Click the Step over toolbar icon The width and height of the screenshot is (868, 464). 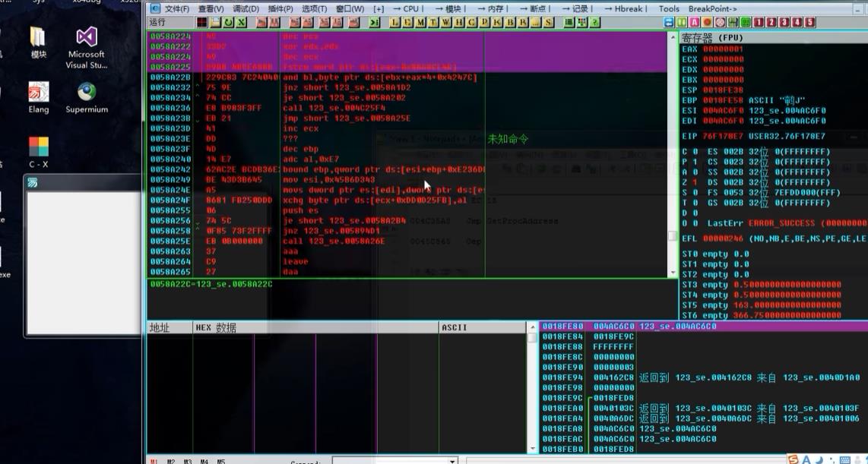pos(309,22)
